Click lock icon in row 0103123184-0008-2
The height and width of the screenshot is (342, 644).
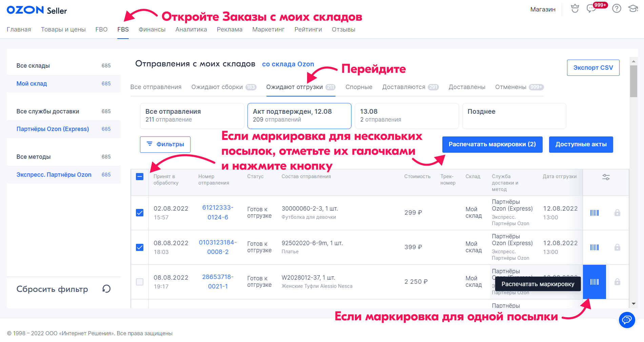coord(617,247)
